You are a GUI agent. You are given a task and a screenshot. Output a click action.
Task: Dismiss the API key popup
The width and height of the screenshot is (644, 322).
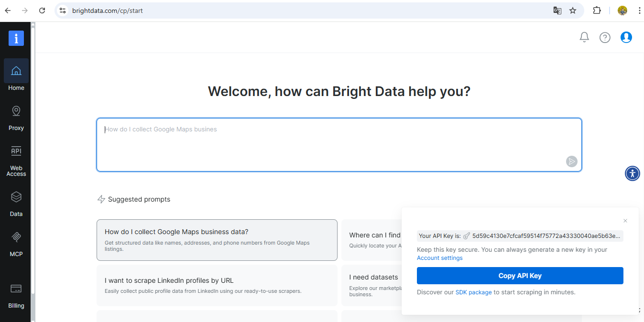pyautogui.click(x=625, y=221)
